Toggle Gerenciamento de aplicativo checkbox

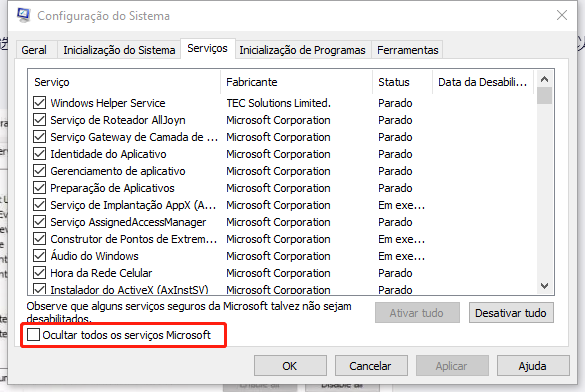pos(40,171)
